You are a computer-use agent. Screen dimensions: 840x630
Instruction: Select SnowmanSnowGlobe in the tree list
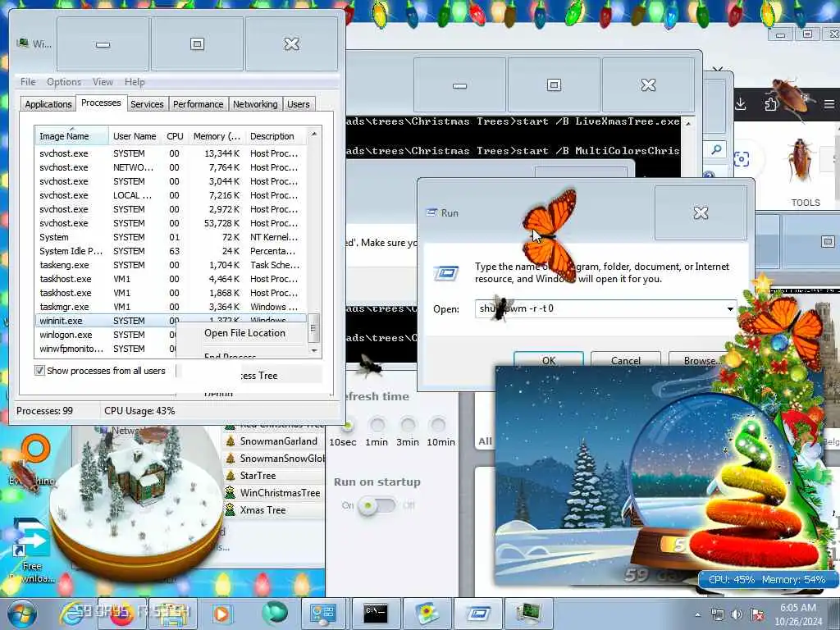[274, 459]
